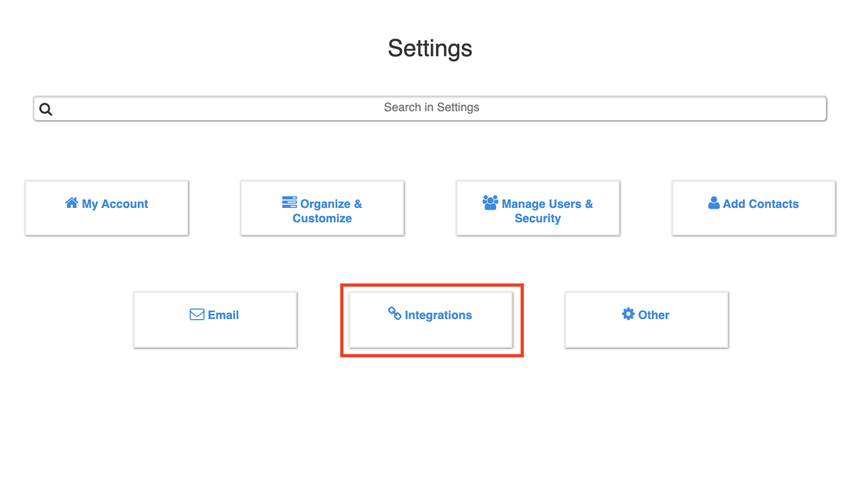This screenshot has width=868, height=493.
Task: Click the house icon beside My Account
Action: tap(72, 203)
